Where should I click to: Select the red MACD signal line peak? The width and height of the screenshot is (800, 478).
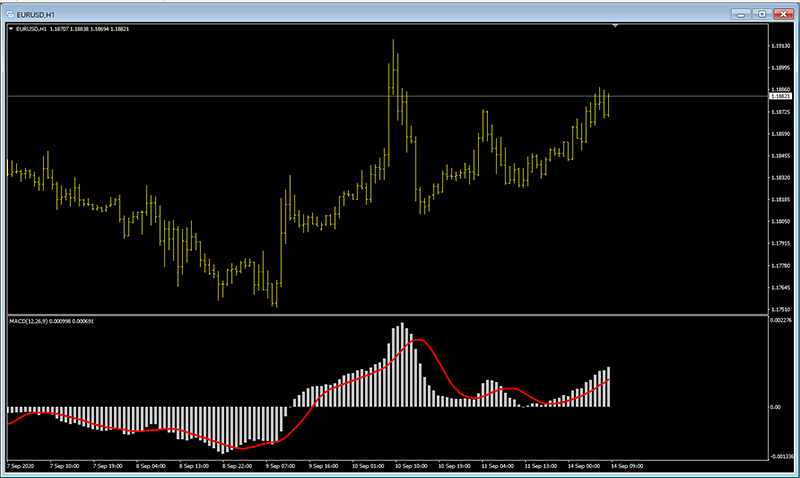420,341
